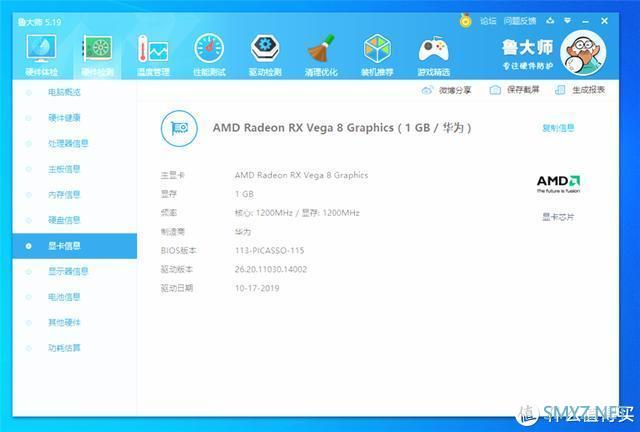This screenshot has width=640, height=432.
Task: Open the 硬件体检 hardware checkup icon
Action: (41, 55)
